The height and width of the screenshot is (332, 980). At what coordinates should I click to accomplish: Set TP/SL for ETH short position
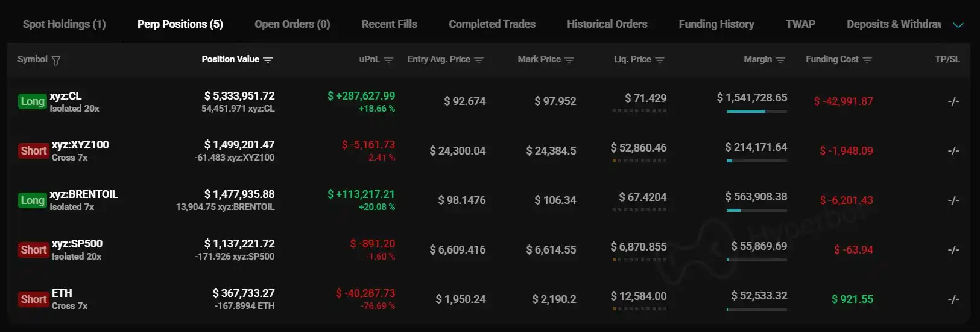pyautogui.click(x=953, y=299)
